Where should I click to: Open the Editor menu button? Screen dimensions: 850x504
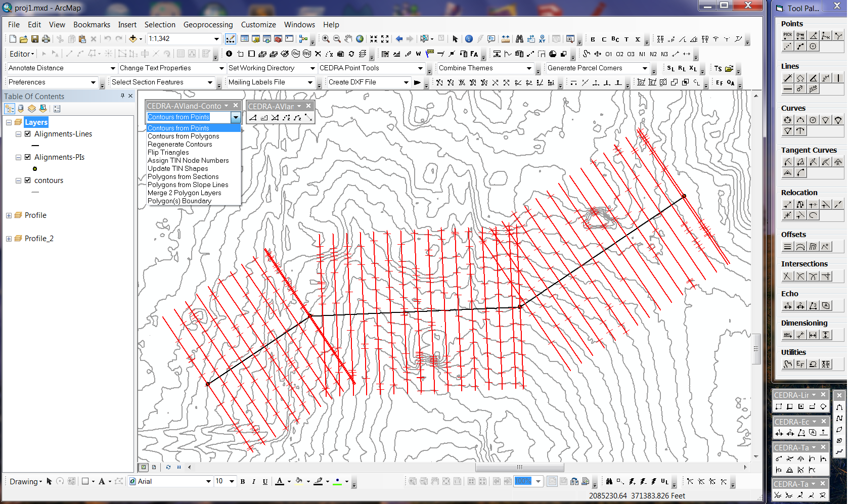pyautogui.click(x=22, y=54)
